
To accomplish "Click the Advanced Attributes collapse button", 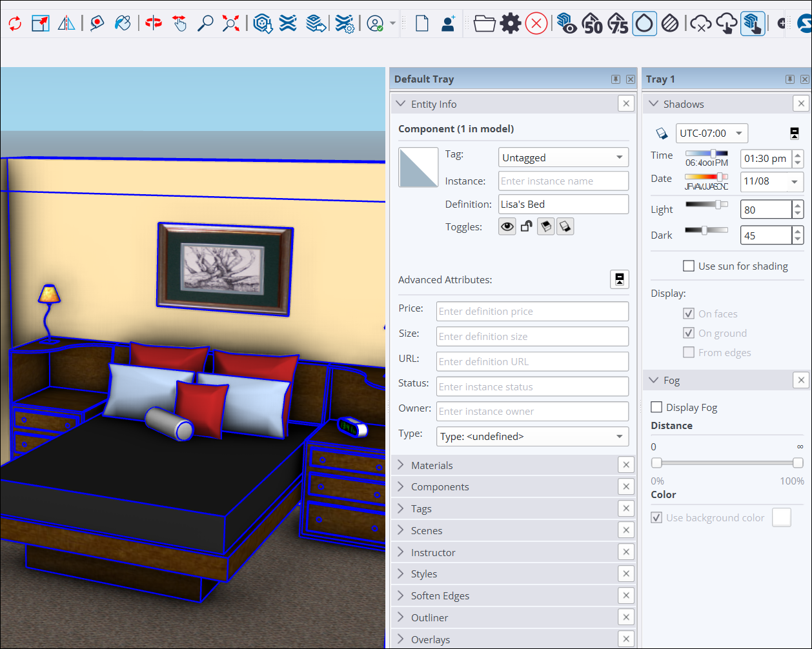I will 619,279.
